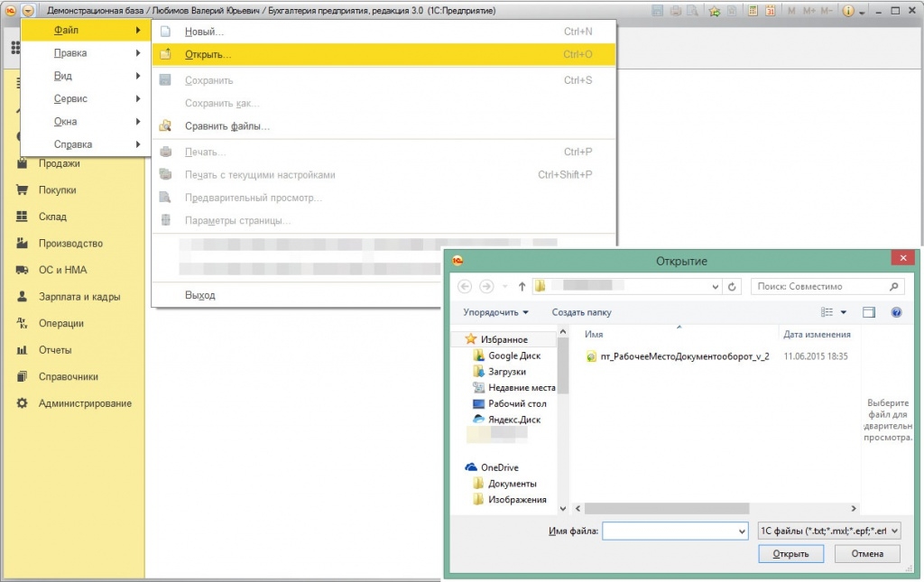924x582 pixels.
Task: Click the gear icon for Администрирование
Action: tap(22, 403)
